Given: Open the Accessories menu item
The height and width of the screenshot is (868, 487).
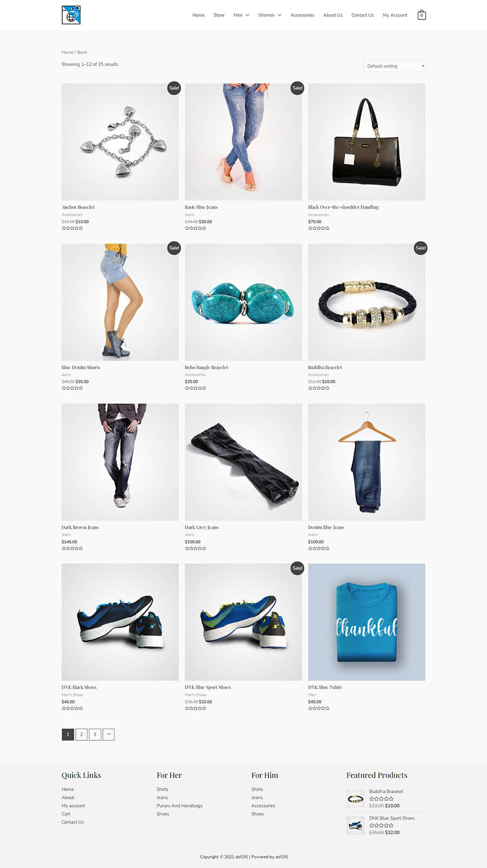Looking at the screenshot, I should (302, 15).
